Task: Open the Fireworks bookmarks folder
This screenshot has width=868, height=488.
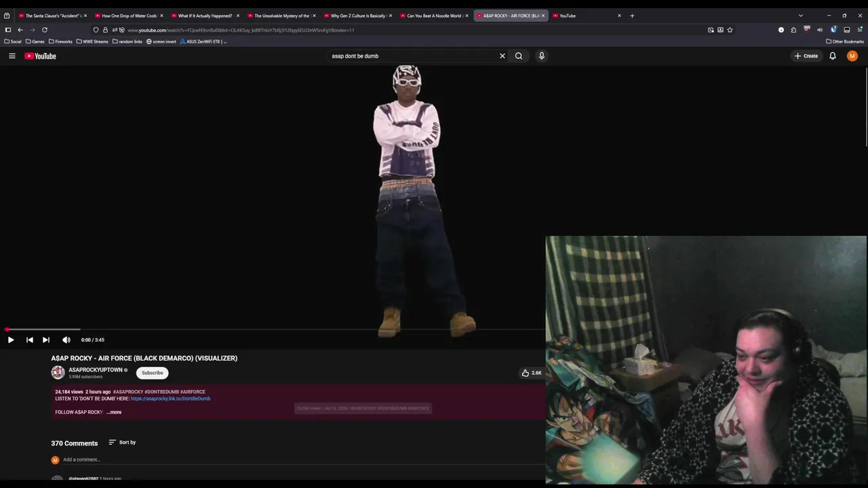Action: (60, 41)
